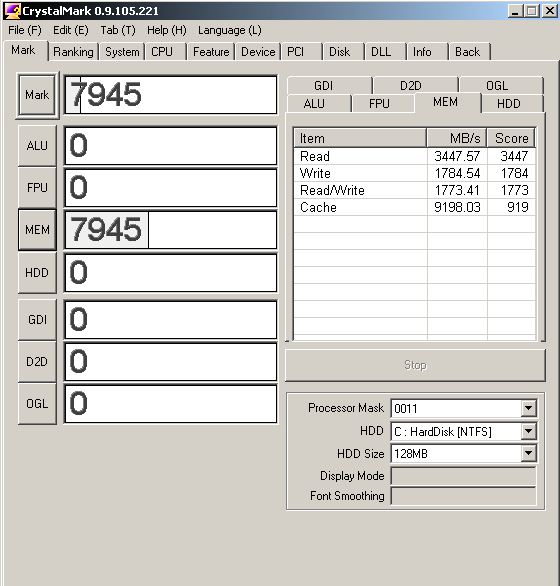Start the D2D benchmark button

coord(37,361)
